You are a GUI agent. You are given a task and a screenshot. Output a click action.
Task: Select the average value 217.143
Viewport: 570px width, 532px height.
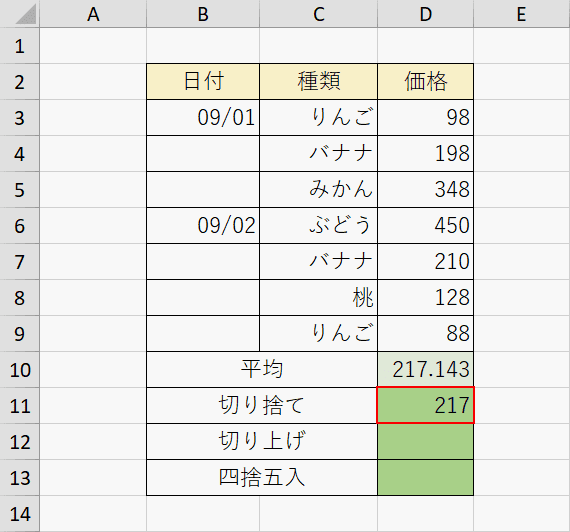point(425,370)
